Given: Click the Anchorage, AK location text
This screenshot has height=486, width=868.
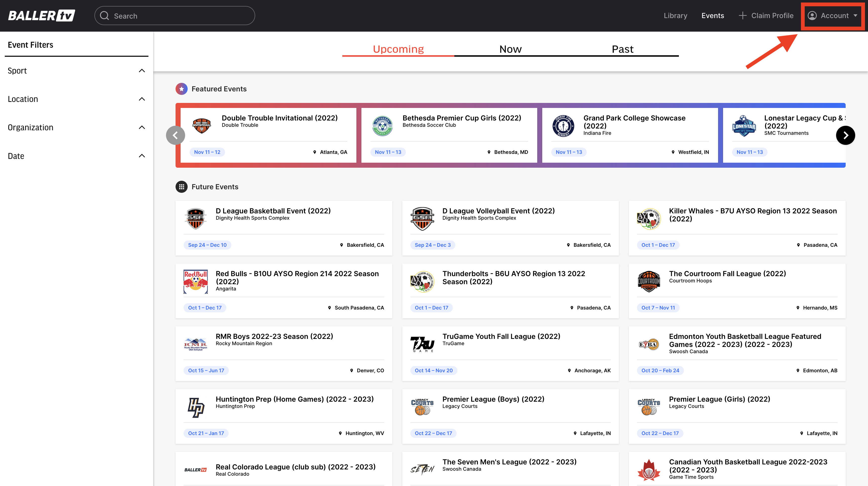Looking at the screenshot, I should tap(592, 371).
